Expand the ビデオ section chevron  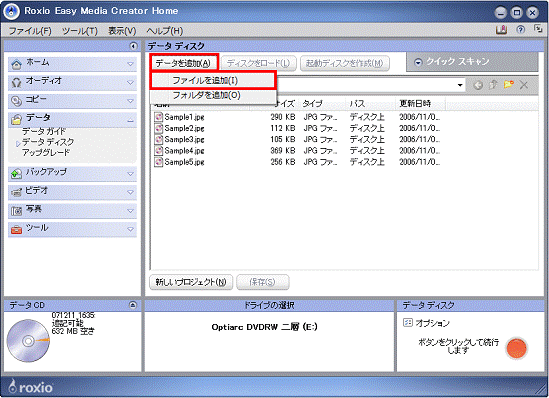(x=130, y=192)
